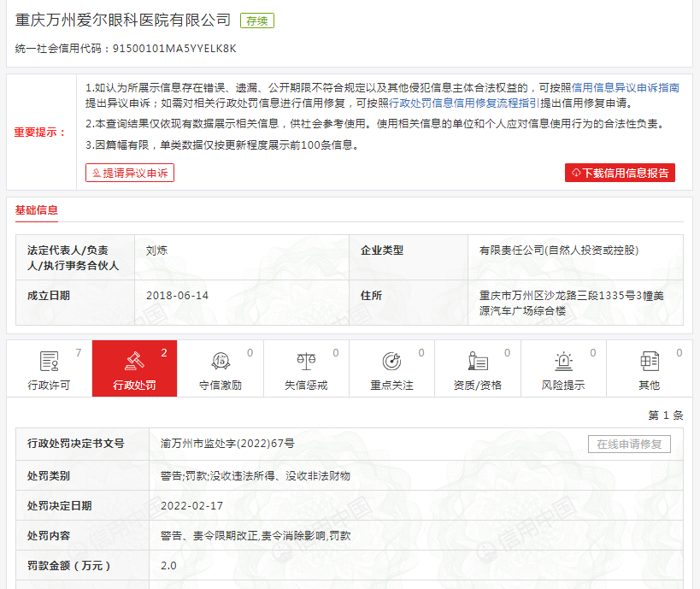Click the 罚款金额（万元） label
Image resolution: width=700 pixels, height=589 pixels.
pos(68,566)
